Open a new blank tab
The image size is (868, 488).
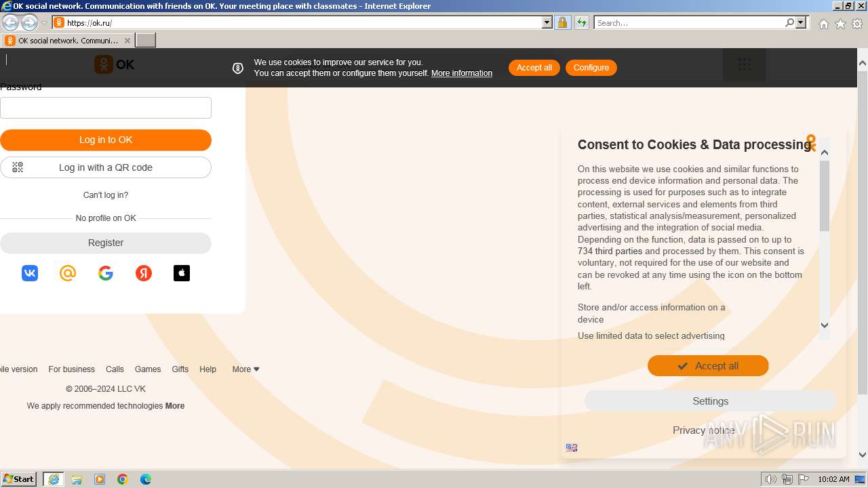coord(146,41)
